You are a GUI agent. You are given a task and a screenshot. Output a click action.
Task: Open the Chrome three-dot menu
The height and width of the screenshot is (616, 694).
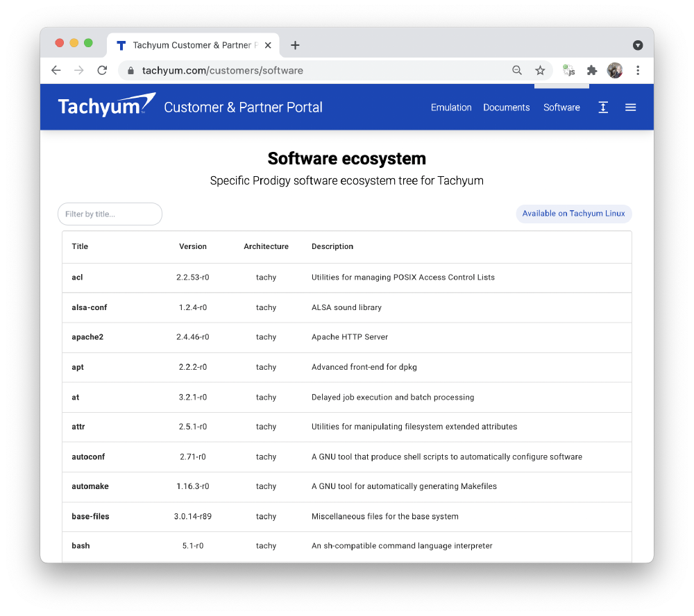[x=638, y=70]
